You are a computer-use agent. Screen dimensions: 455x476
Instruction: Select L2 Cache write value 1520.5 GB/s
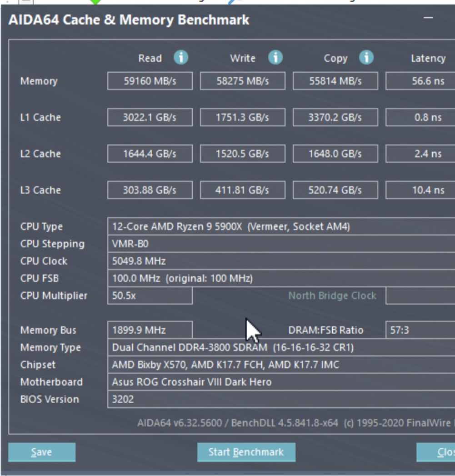243,154
